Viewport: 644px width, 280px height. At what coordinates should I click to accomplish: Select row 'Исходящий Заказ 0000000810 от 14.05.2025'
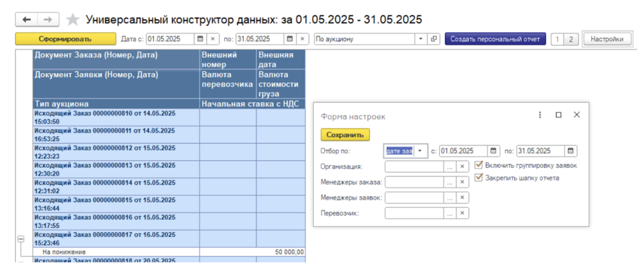point(116,118)
